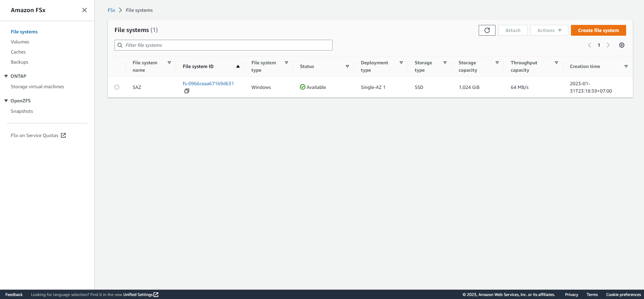Click the Creation time column header
Screen dimensions: 644x299
[x=585, y=66]
